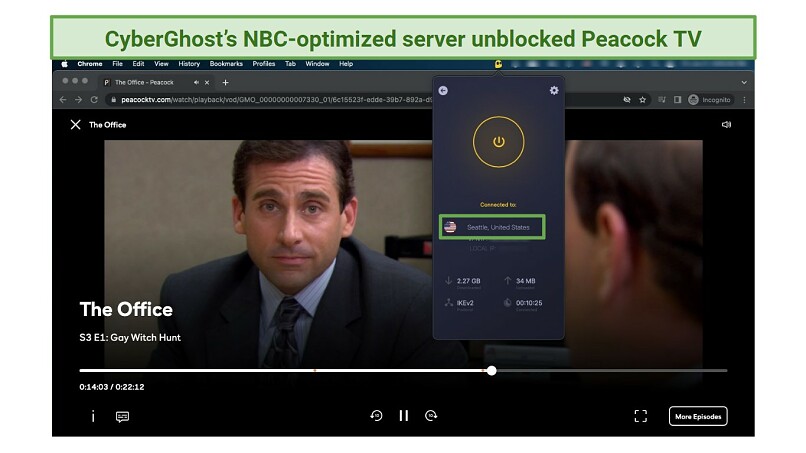Pause the episode playback
Image resolution: width=806 pixels, height=453 pixels.
point(404,415)
